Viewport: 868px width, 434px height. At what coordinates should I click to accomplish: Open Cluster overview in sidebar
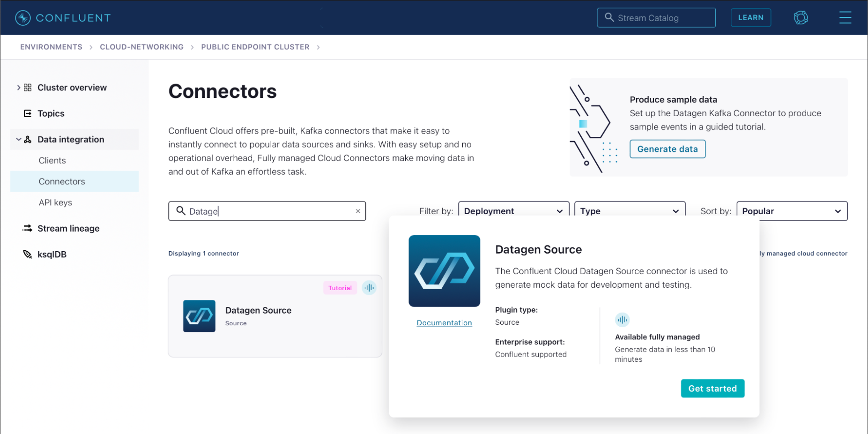72,88
